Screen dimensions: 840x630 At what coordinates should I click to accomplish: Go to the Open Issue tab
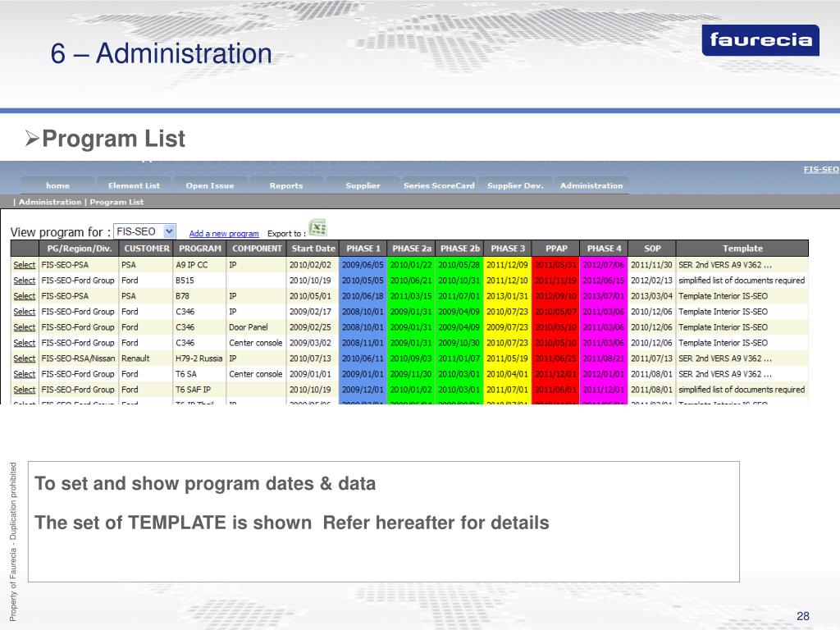(209, 185)
